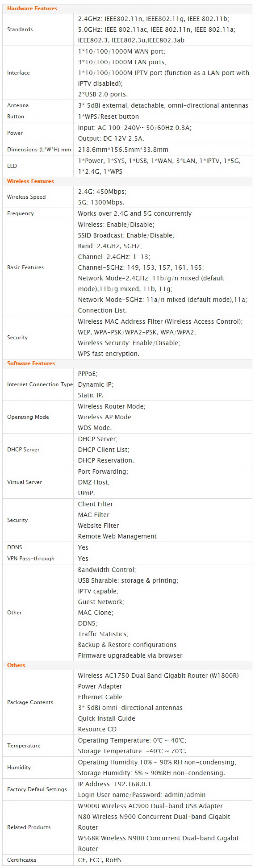Select the Interface row label
The image size is (255, 868).
pos(18,73)
